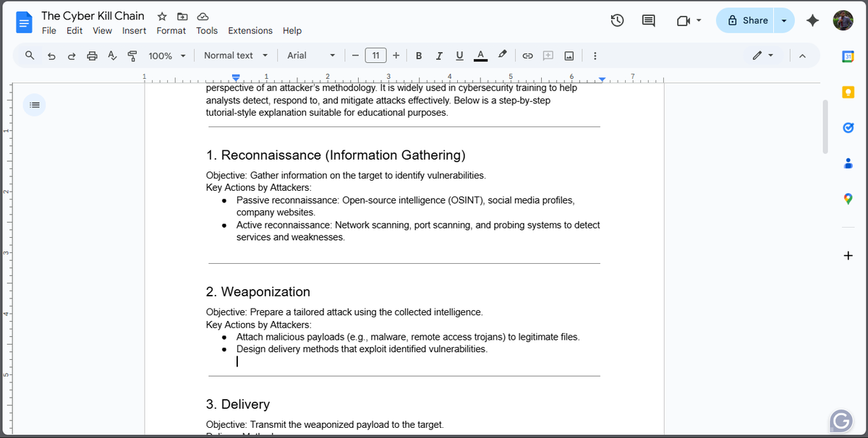Open more toolbar options (three dots)
The image size is (868, 438).
[595, 56]
